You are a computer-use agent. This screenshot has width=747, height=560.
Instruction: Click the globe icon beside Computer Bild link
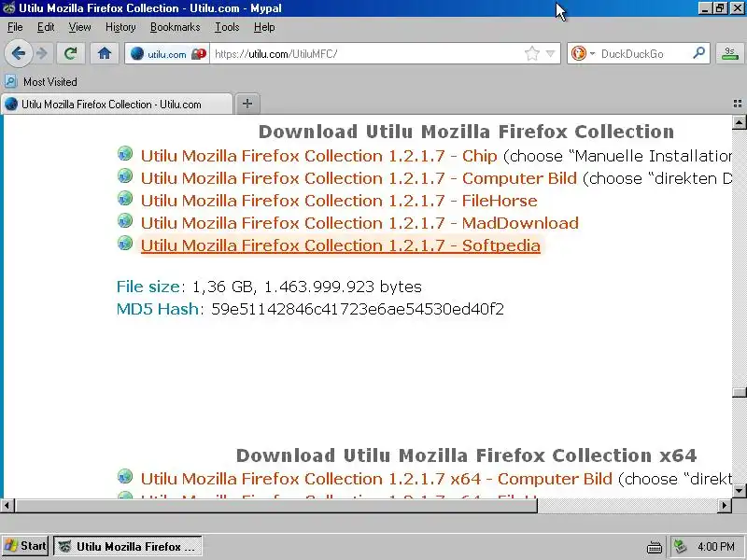point(125,176)
